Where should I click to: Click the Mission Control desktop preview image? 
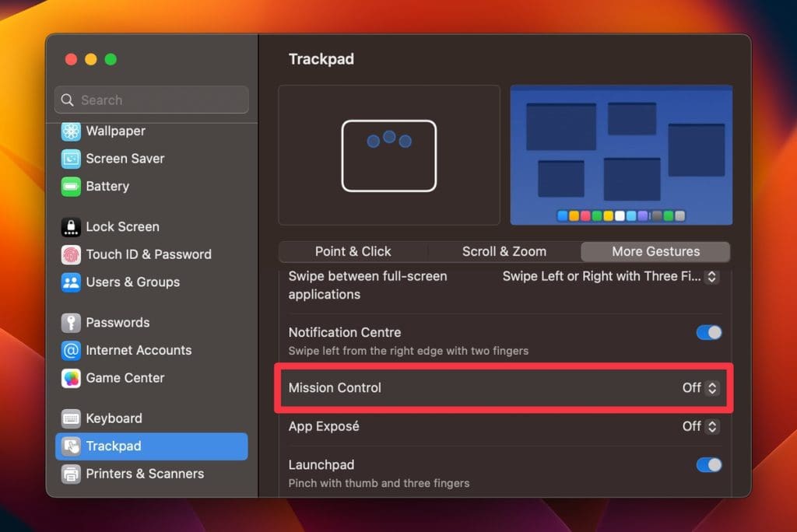[x=621, y=155]
